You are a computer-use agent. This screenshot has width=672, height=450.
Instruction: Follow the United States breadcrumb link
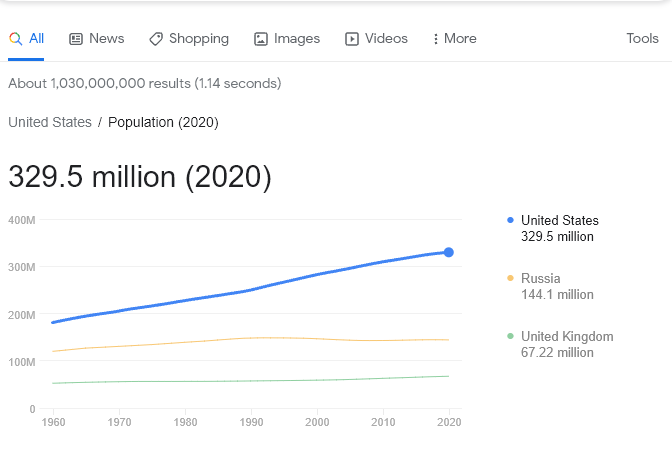point(50,122)
